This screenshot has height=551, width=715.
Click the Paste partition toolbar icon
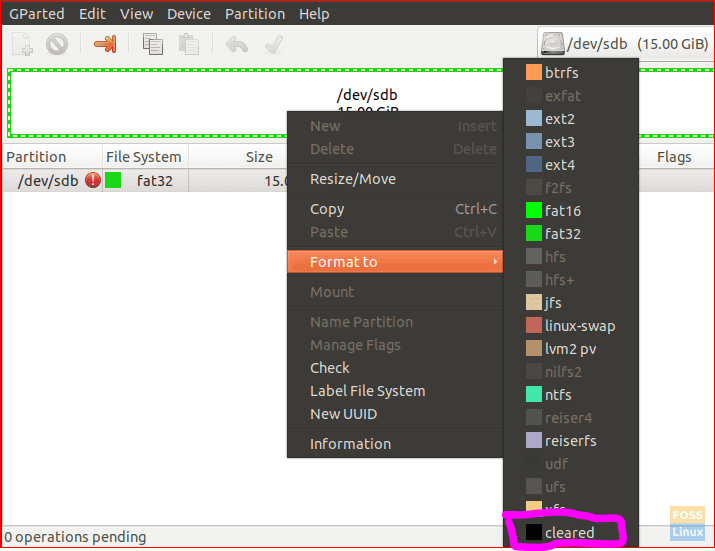188,44
